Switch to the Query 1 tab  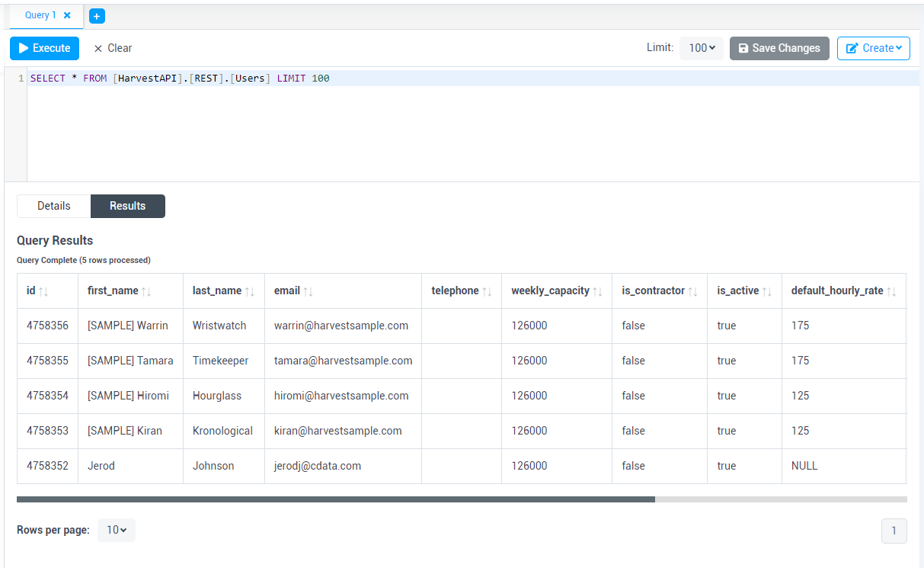tap(40, 15)
